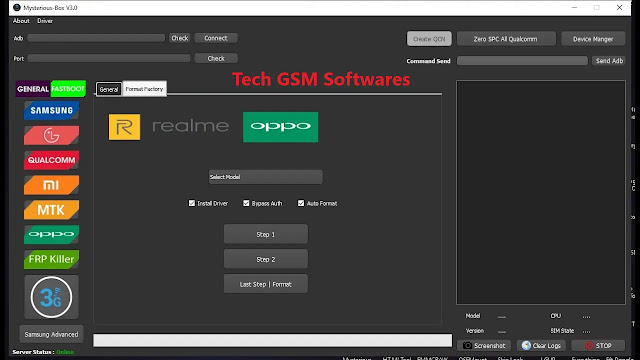The width and height of the screenshot is (640, 360).
Task: Select the MTK section
Action: (51, 210)
